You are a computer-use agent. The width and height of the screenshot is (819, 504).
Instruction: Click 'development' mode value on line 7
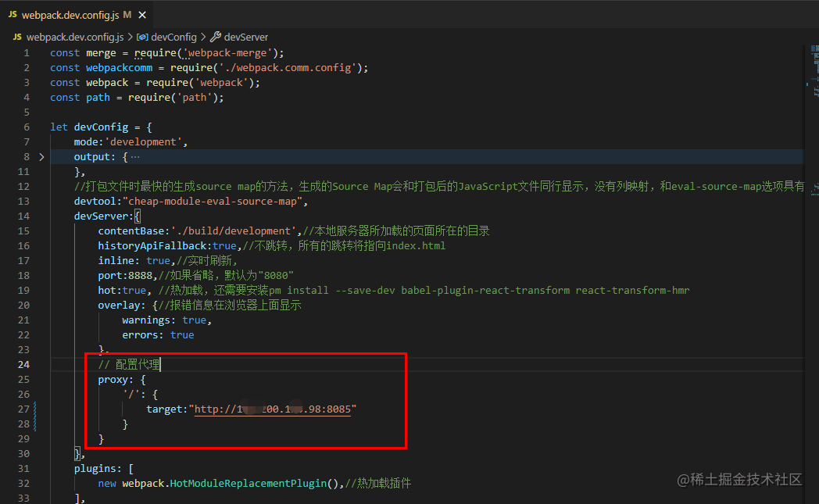(143, 142)
